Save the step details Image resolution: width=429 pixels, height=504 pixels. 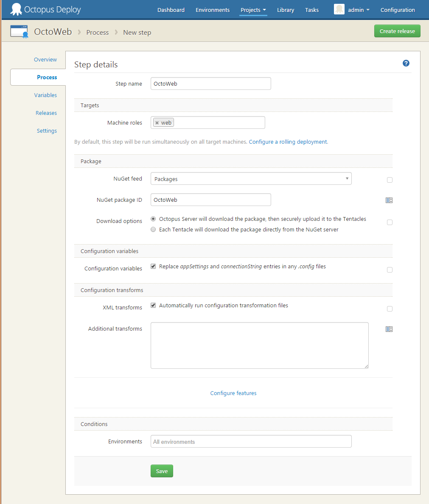[162, 471]
